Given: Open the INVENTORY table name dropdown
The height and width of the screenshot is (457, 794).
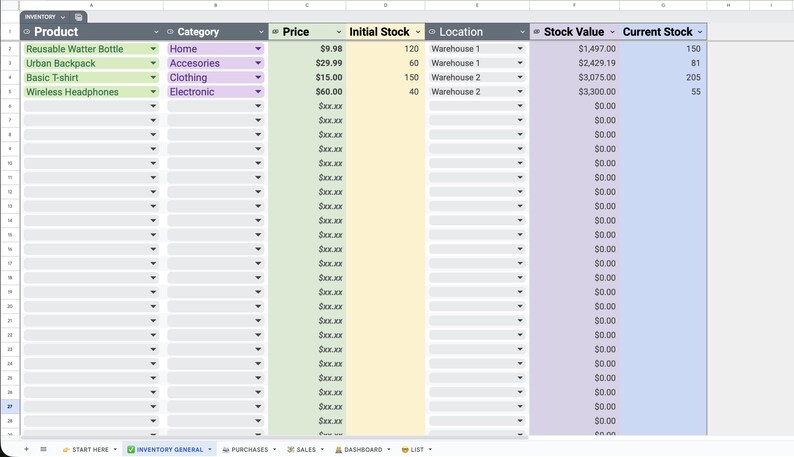Looking at the screenshot, I should click(x=63, y=17).
